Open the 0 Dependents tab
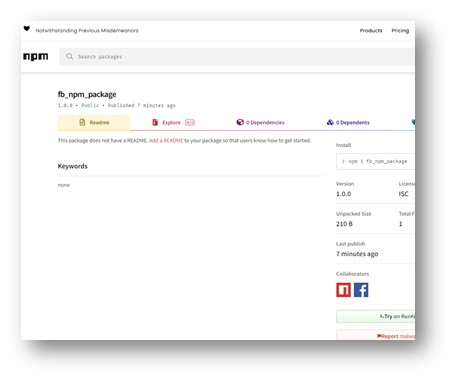The image size is (457, 382). point(348,123)
